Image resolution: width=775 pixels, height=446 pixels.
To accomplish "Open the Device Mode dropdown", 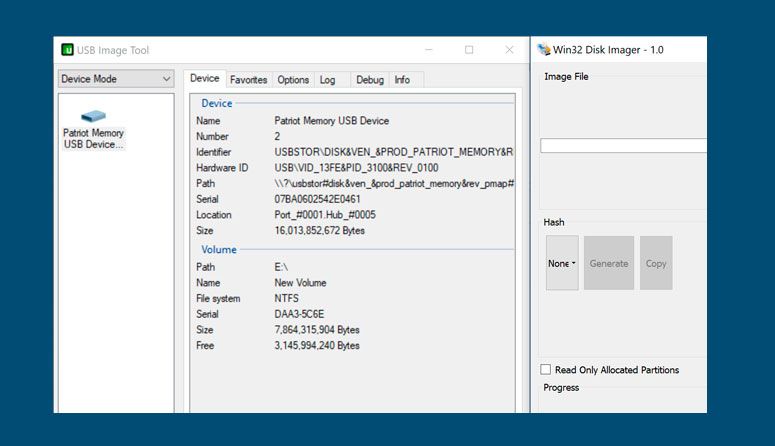I will point(116,79).
